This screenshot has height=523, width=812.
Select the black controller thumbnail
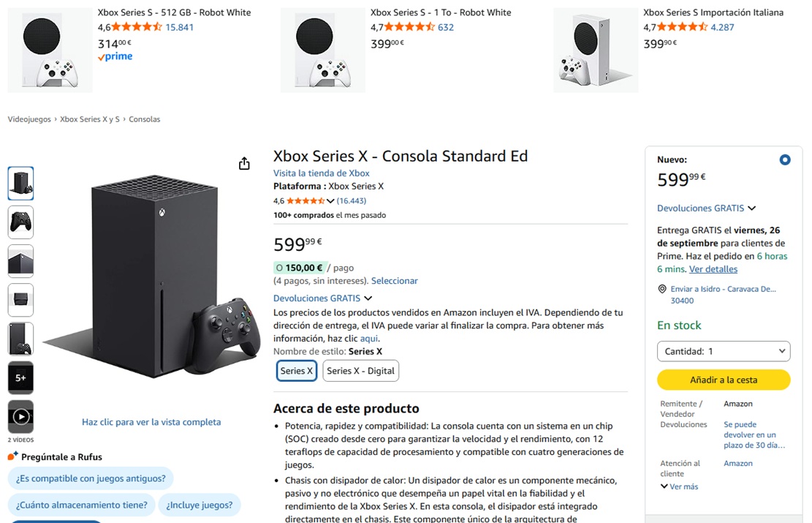pyautogui.click(x=20, y=222)
